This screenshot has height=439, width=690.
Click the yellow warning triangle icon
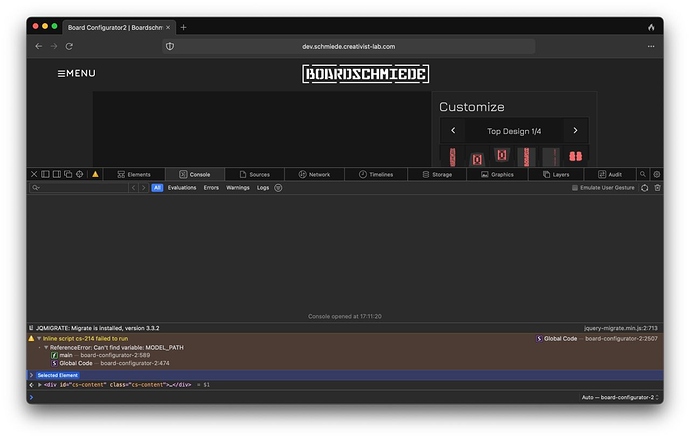(96, 174)
